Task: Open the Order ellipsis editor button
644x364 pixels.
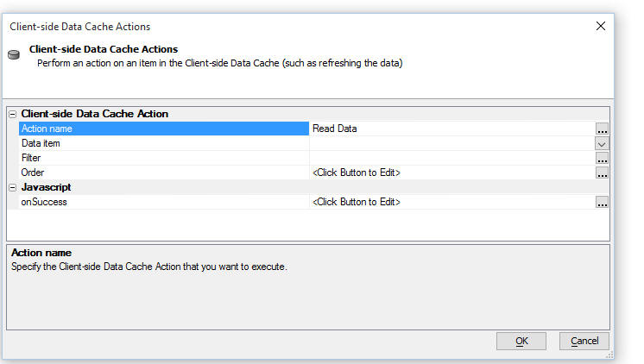Action: 602,173
